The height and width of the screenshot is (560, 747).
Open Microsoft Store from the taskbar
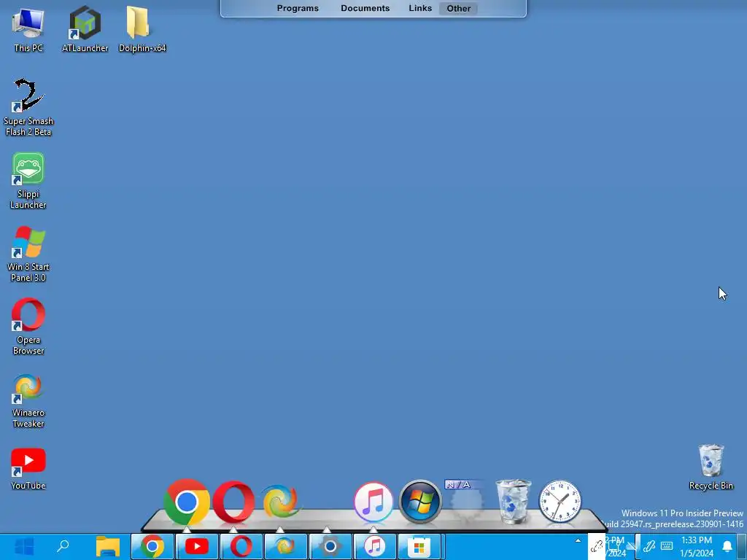[x=419, y=547]
